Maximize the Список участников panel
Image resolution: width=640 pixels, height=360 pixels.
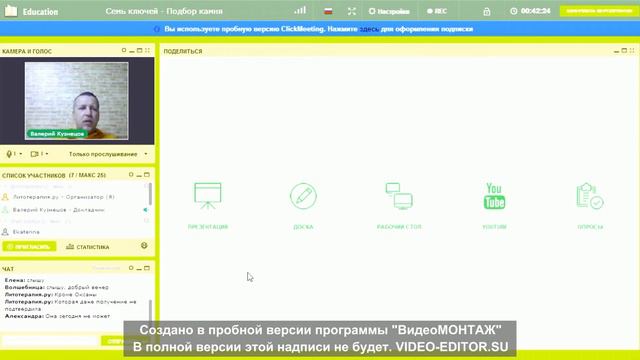(147, 175)
